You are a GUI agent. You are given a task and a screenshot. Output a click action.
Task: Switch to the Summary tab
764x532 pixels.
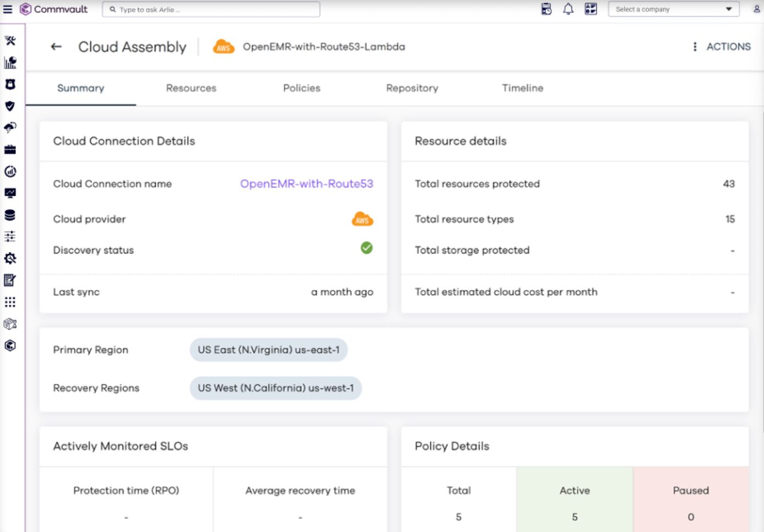pyautogui.click(x=80, y=88)
